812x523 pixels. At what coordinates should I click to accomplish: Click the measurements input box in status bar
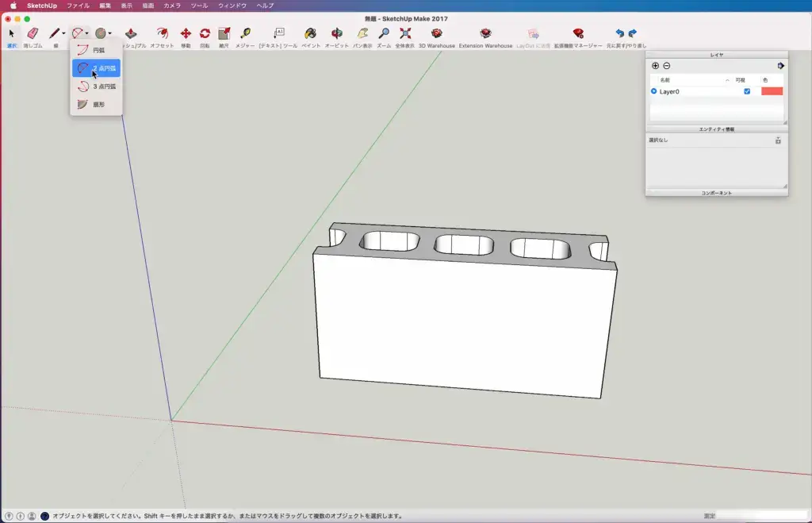[x=762, y=516]
